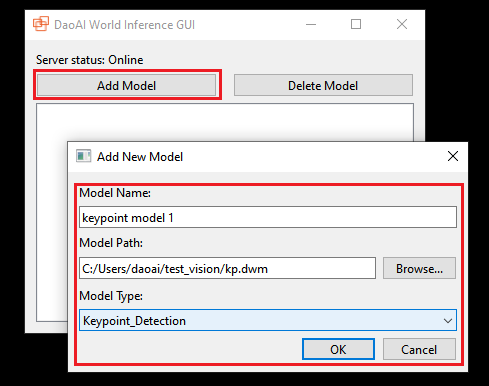Close the Add New Model dialog

[x=453, y=156]
